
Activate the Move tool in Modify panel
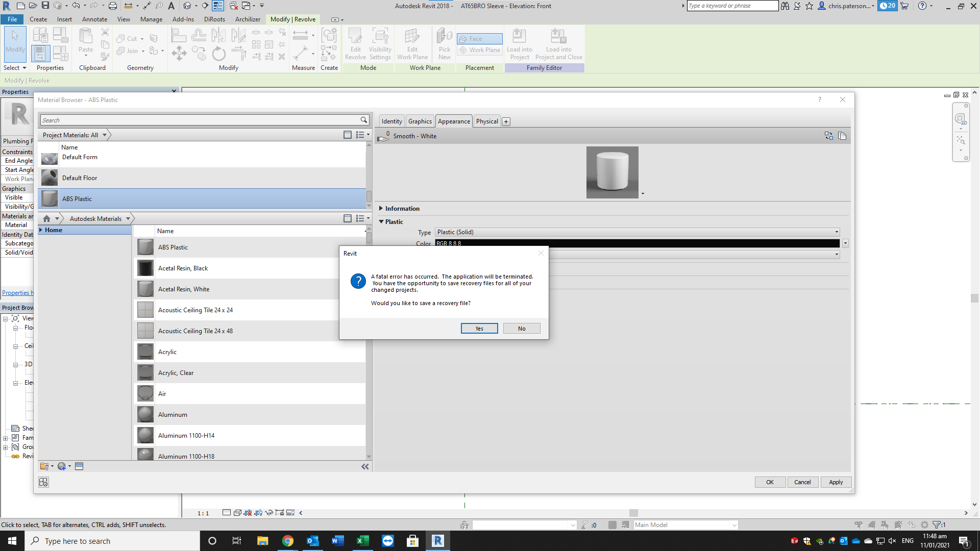tap(179, 53)
